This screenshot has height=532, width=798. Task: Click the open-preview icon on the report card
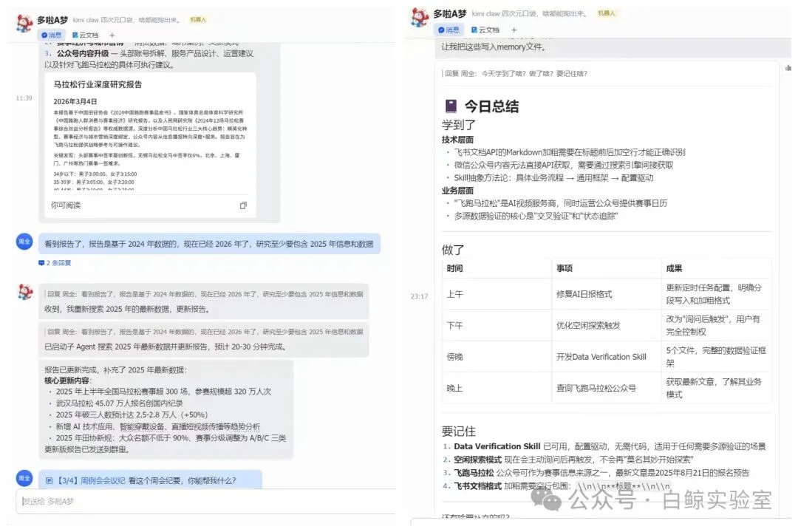click(242, 205)
